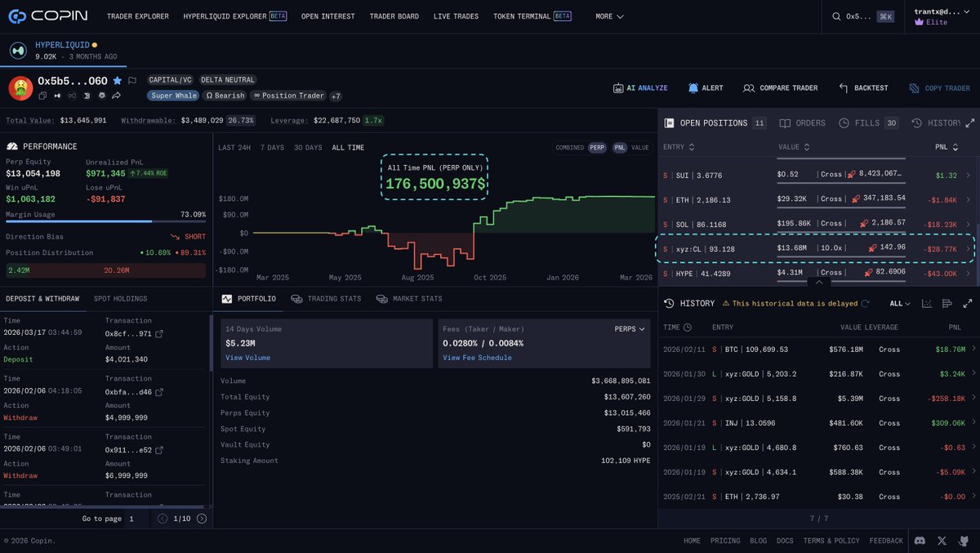This screenshot has width=980, height=553.
Task: Click the Super Whale tag
Action: click(173, 96)
